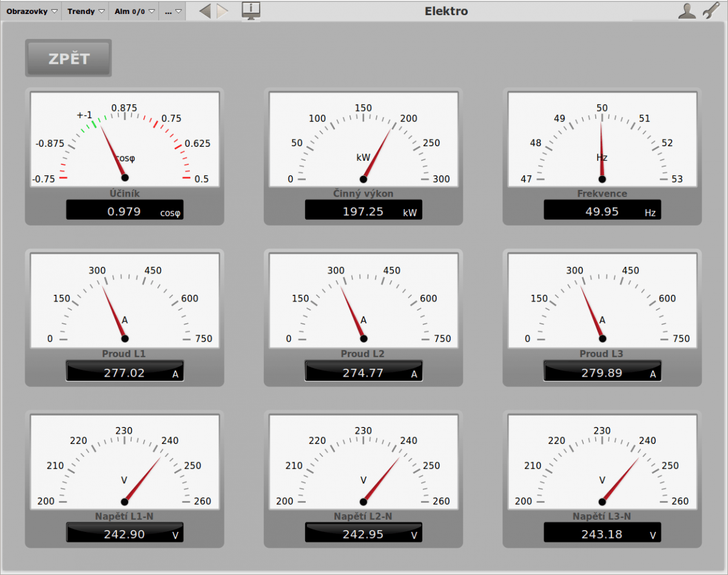
Task: Click the Elektro screen title
Action: pos(446,11)
